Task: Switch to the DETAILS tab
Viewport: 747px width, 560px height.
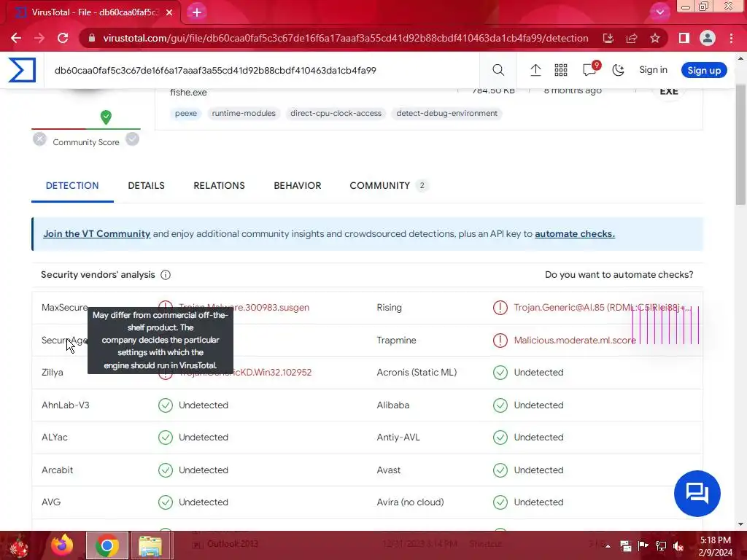Action: pyautogui.click(x=146, y=186)
